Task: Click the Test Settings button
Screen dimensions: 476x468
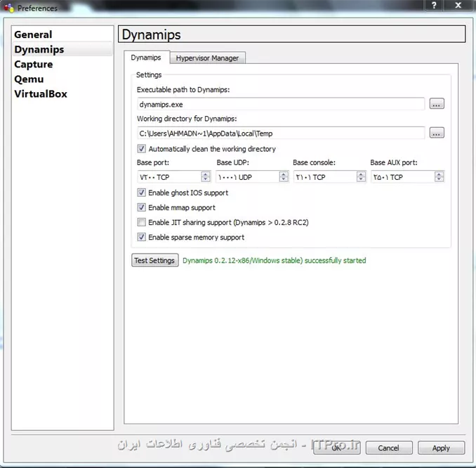Action: (155, 261)
